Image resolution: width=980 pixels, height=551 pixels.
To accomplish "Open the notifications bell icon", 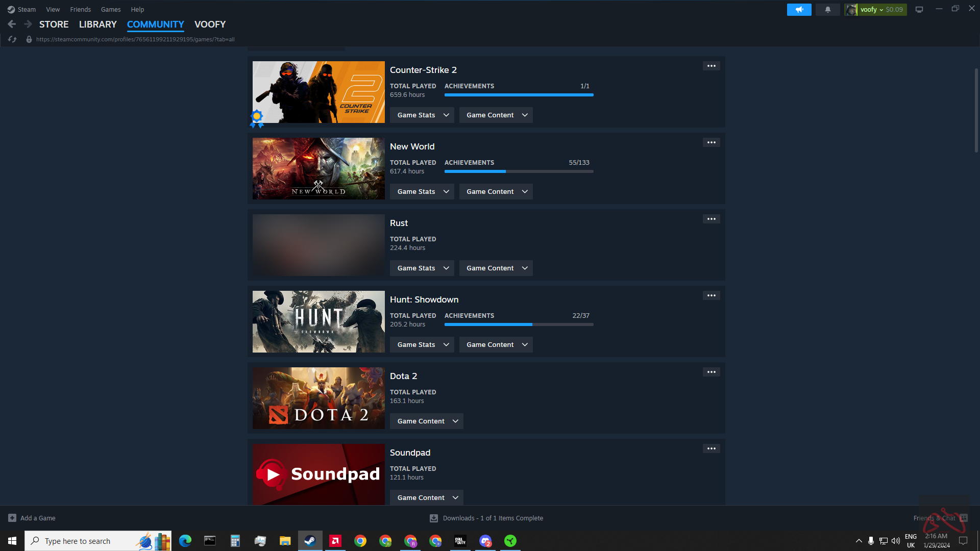I will click(827, 10).
